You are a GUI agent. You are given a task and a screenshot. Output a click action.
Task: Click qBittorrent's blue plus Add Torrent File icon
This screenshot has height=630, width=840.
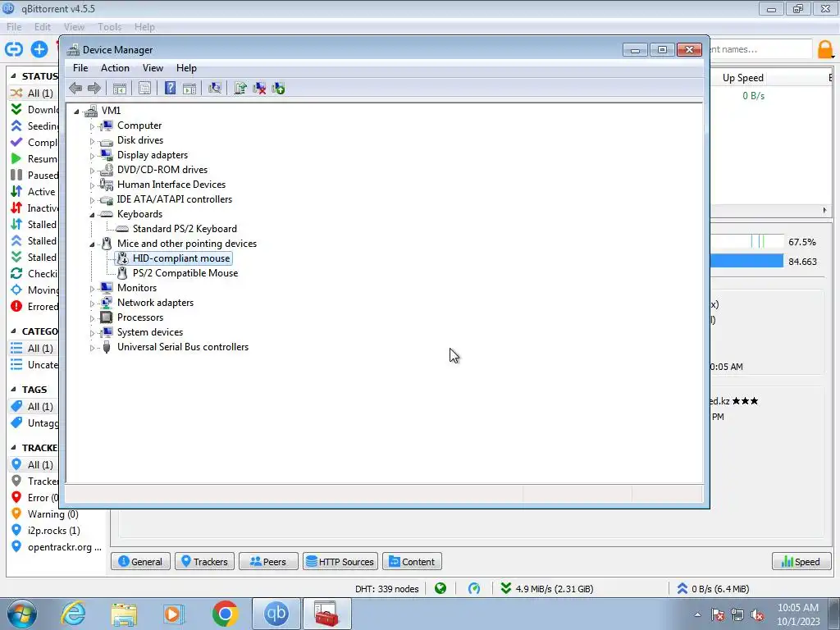point(39,49)
